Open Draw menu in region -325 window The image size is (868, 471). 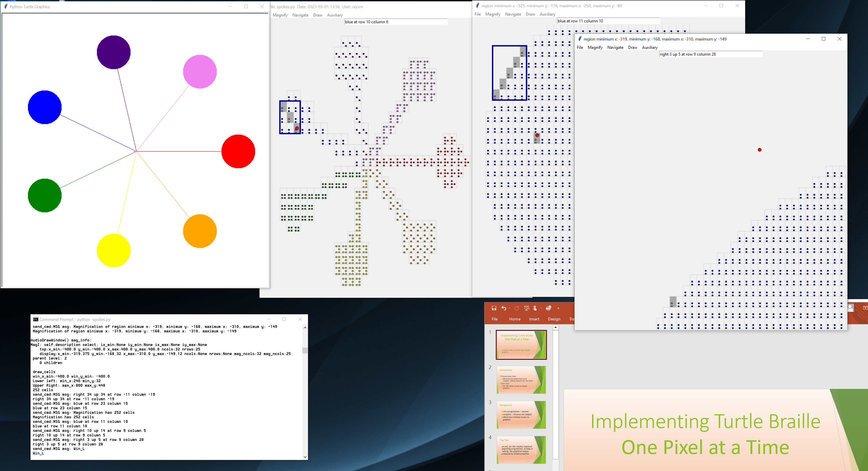pos(530,14)
